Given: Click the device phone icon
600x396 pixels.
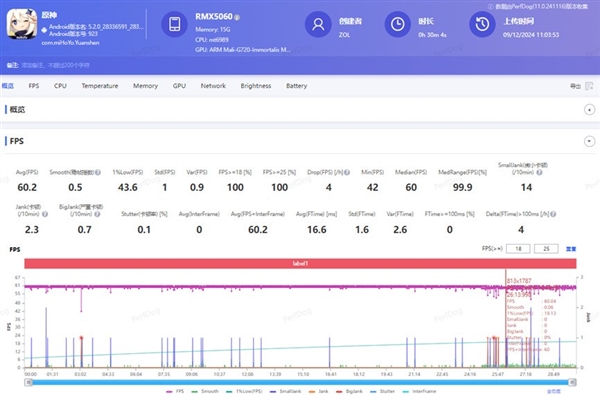Looking at the screenshot, I should (x=174, y=24).
